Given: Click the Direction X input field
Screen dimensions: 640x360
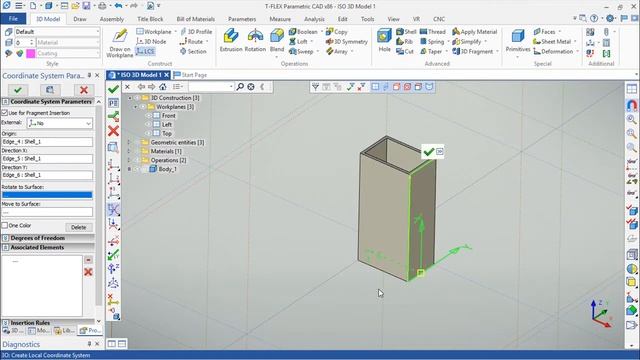Looking at the screenshot, I should 47,159.
